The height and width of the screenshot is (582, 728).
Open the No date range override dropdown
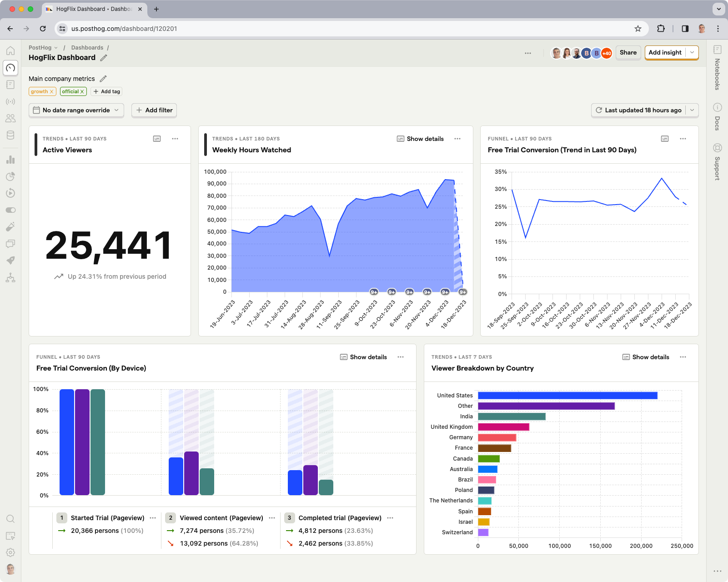76,110
